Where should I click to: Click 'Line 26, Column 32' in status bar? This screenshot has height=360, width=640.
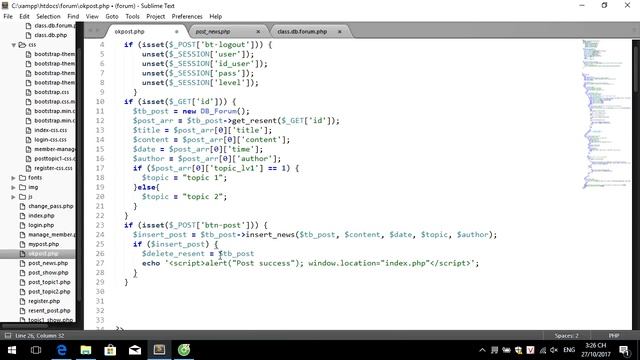pyautogui.click(x=40, y=336)
